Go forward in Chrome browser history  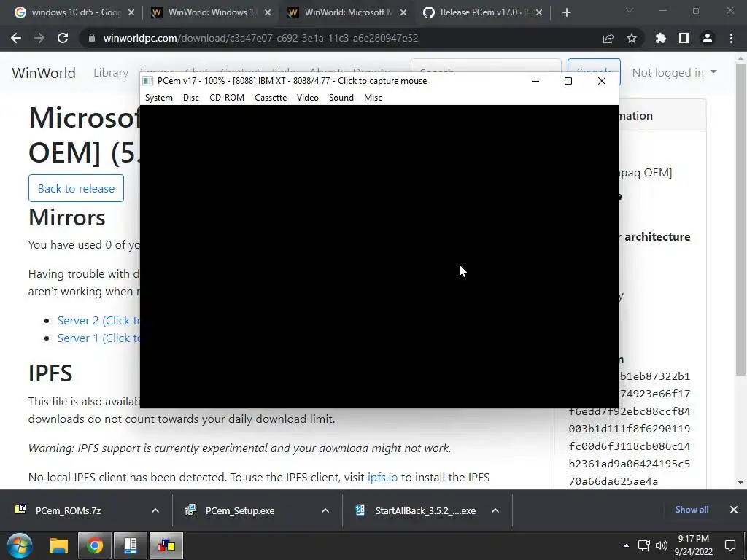(x=39, y=38)
